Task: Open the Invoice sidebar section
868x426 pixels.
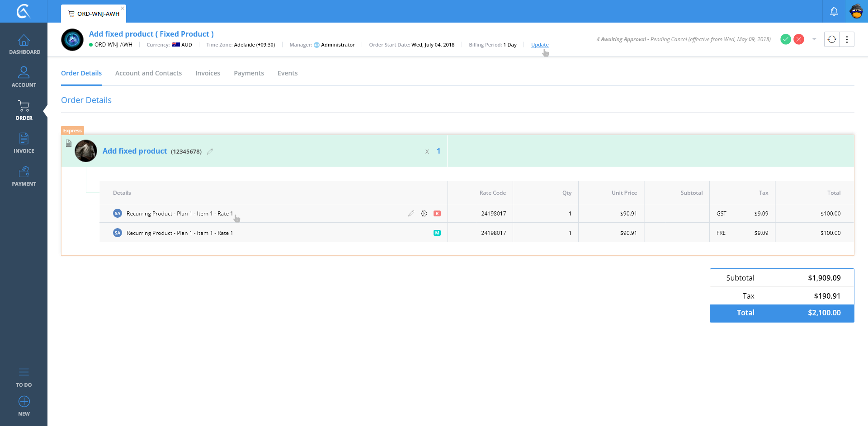Action: tap(24, 143)
